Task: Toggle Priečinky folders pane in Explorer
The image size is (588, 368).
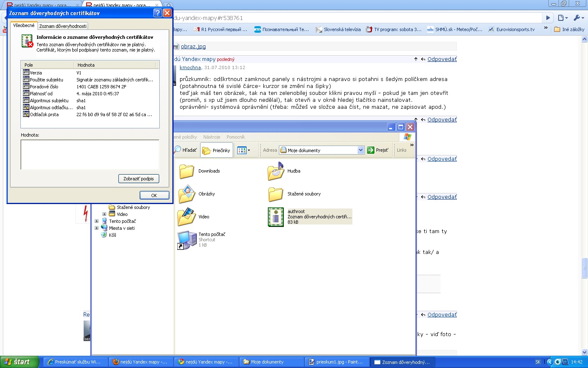Action: tap(217, 150)
